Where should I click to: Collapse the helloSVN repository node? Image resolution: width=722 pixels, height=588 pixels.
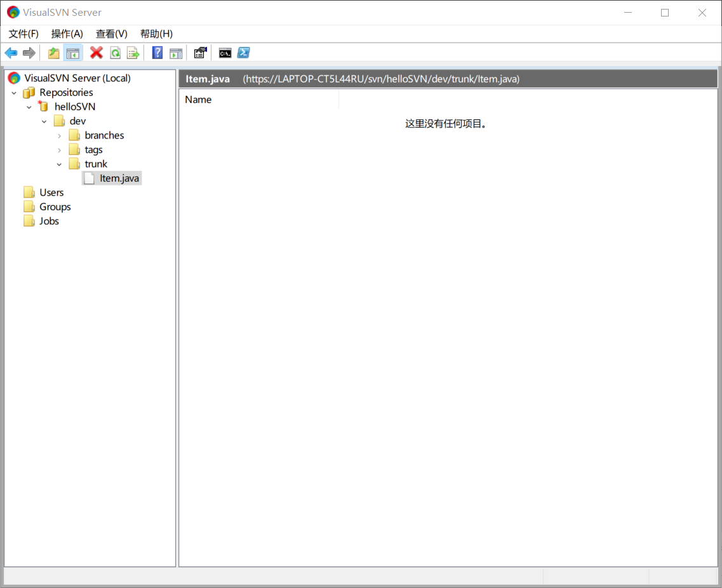[x=29, y=107]
